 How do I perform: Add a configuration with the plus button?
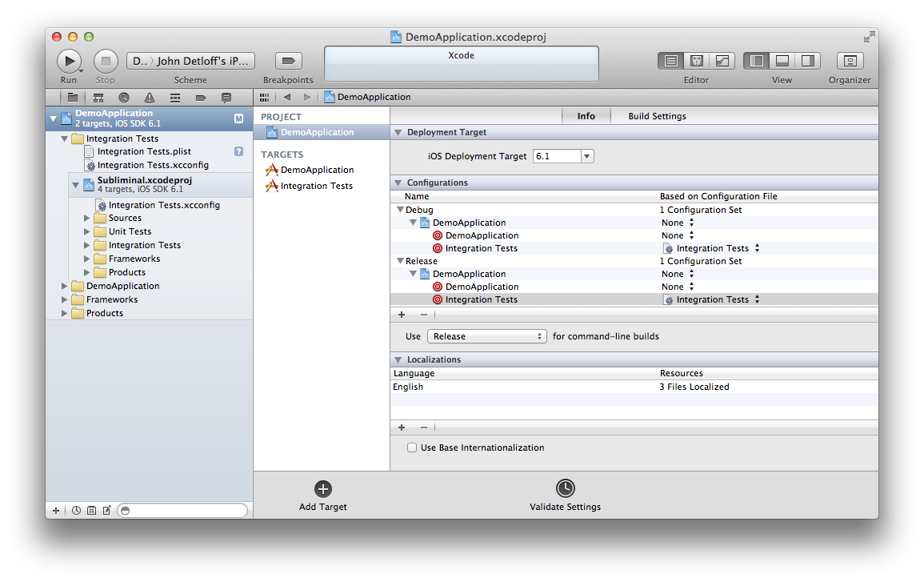[402, 315]
